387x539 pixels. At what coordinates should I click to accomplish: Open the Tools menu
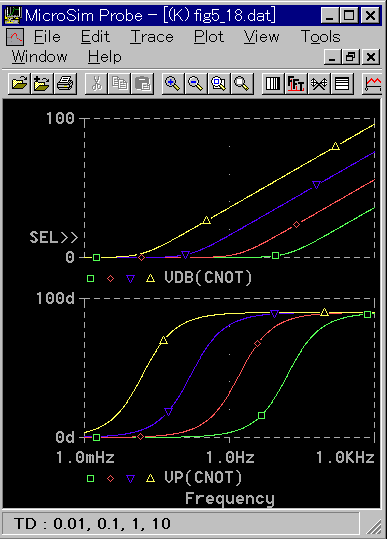pos(320,36)
